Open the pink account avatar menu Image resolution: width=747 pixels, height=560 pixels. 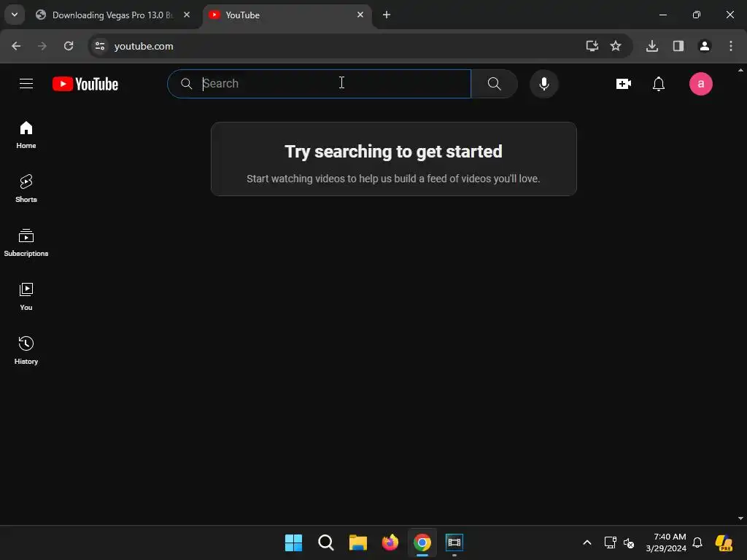(x=701, y=84)
